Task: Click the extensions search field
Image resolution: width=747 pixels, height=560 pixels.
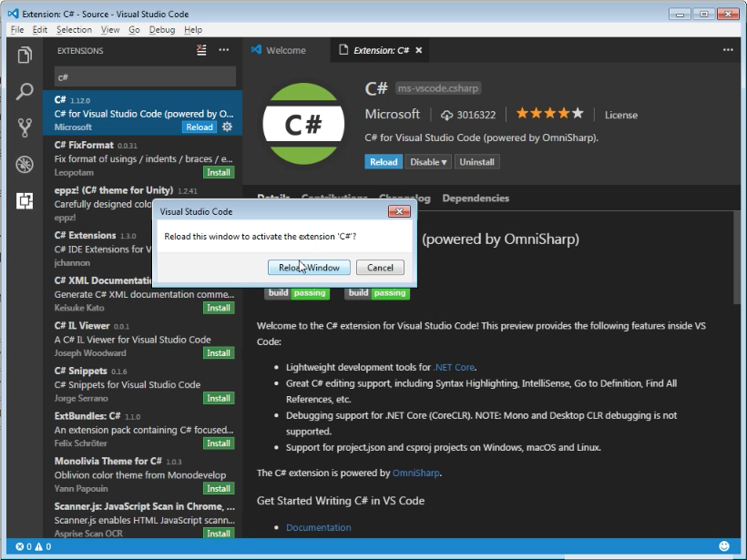Action: (145, 76)
